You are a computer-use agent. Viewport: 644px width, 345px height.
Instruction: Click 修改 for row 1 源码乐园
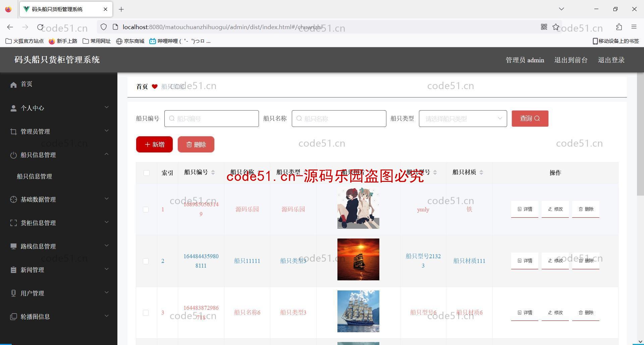(555, 209)
